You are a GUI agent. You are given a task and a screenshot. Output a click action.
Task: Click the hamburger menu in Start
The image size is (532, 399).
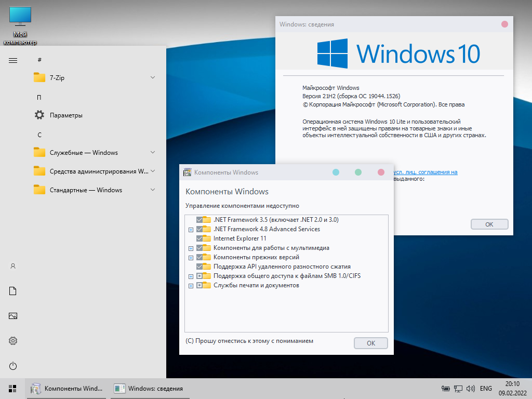click(x=13, y=60)
